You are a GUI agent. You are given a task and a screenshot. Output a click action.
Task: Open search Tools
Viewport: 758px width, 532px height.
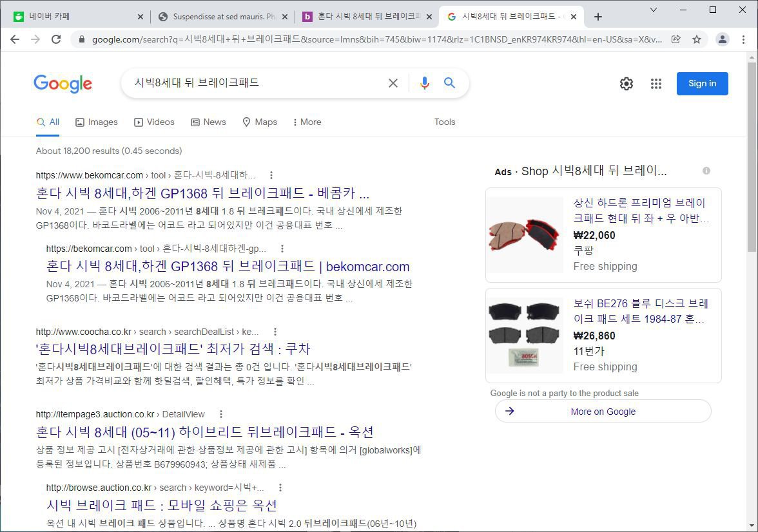(x=444, y=122)
